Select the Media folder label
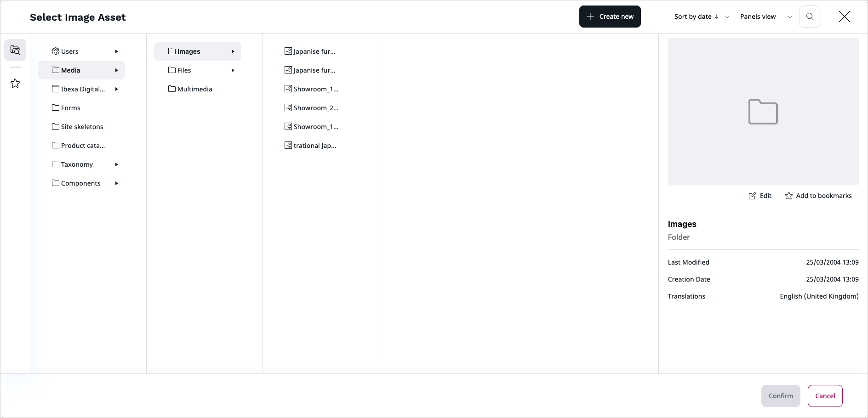This screenshot has width=868, height=418. (x=70, y=70)
